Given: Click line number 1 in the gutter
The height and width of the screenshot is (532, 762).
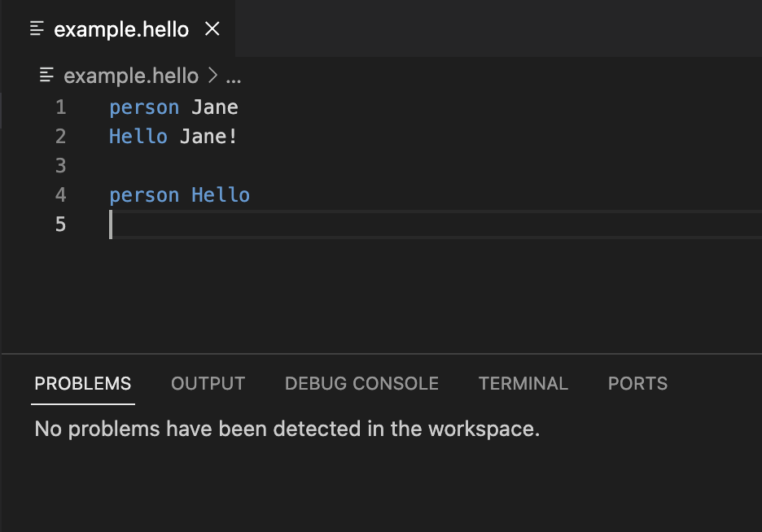Looking at the screenshot, I should tap(60, 107).
